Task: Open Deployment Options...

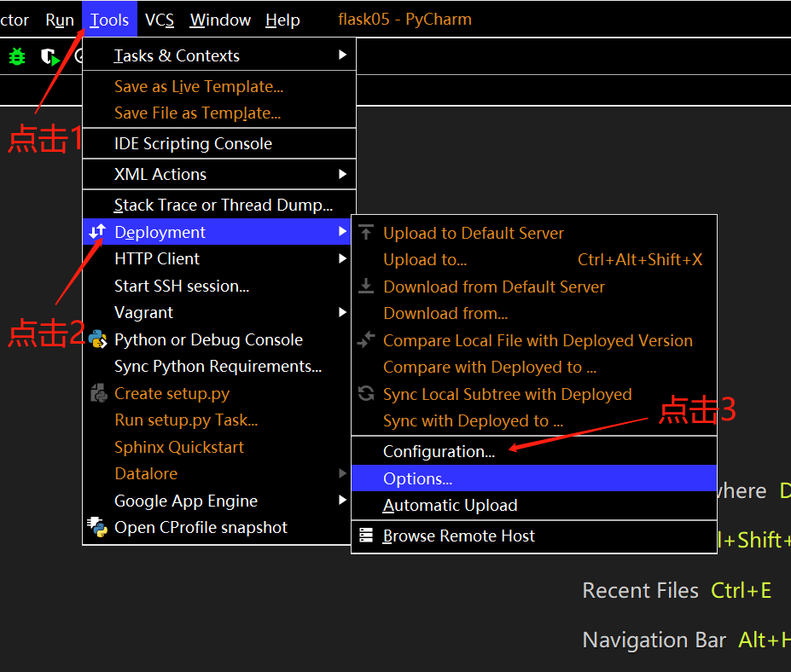Action: click(x=533, y=478)
